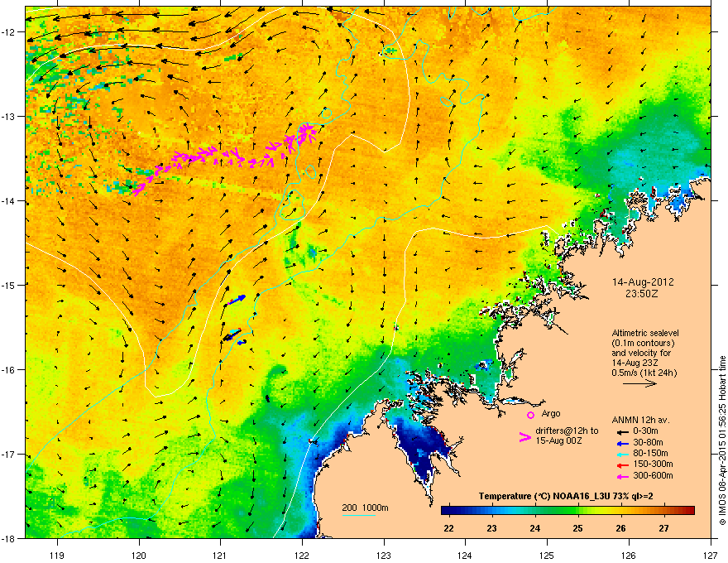Click the latitude axis label -14
The height and width of the screenshot is (563, 728).
coord(10,200)
